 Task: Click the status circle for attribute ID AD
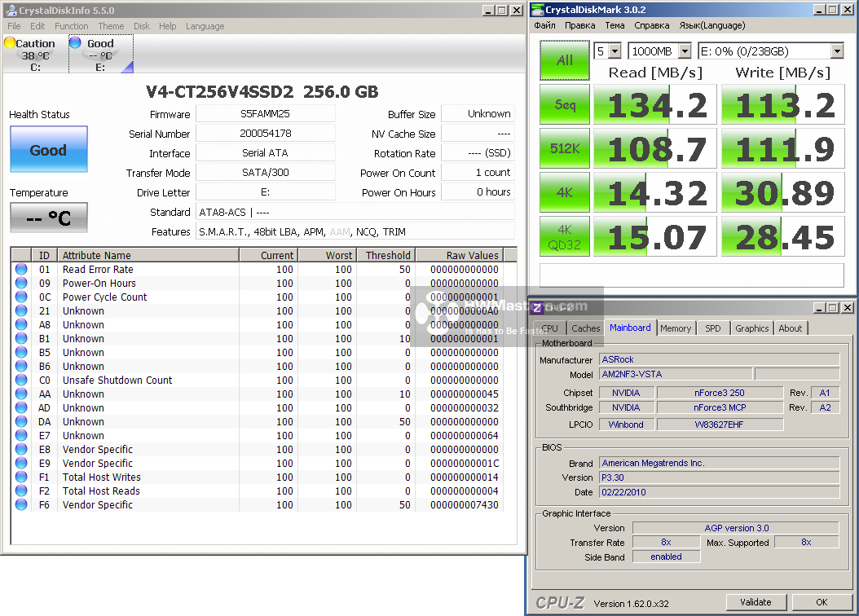[x=21, y=407]
